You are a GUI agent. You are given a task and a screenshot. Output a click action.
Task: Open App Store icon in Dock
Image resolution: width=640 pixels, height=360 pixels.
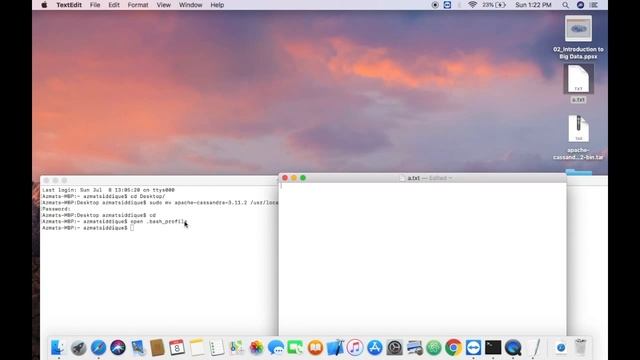coord(375,348)
